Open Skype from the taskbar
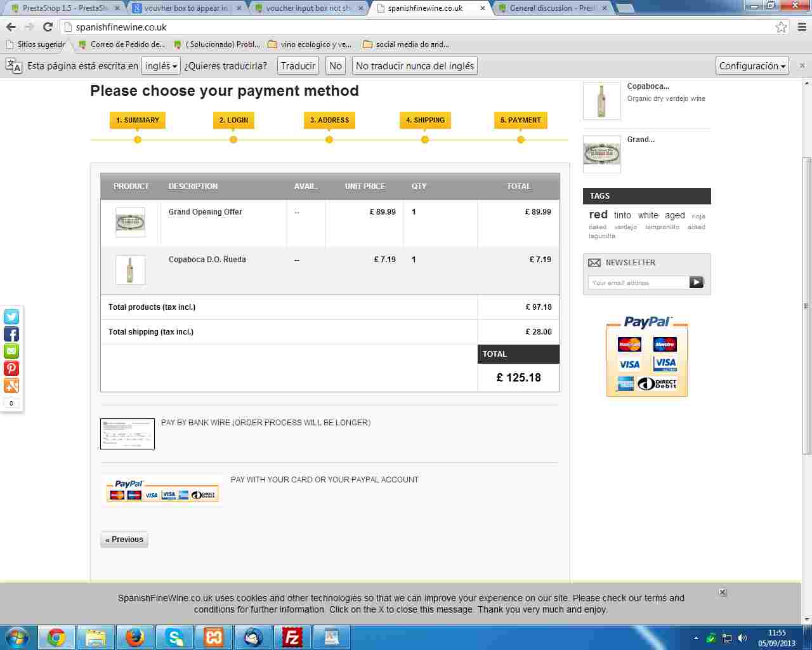Image resolution: width=812 pixels, height=650 pixels. pyautogui.click(x=174, y=637)
